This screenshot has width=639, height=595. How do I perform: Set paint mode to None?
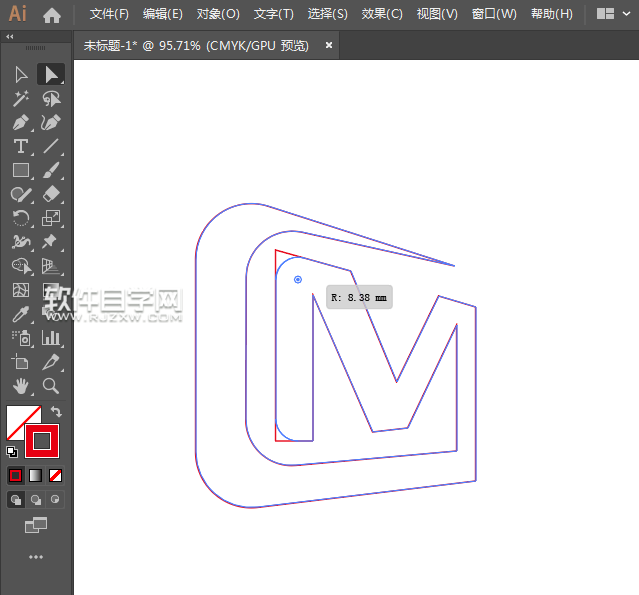coord(56,475)
